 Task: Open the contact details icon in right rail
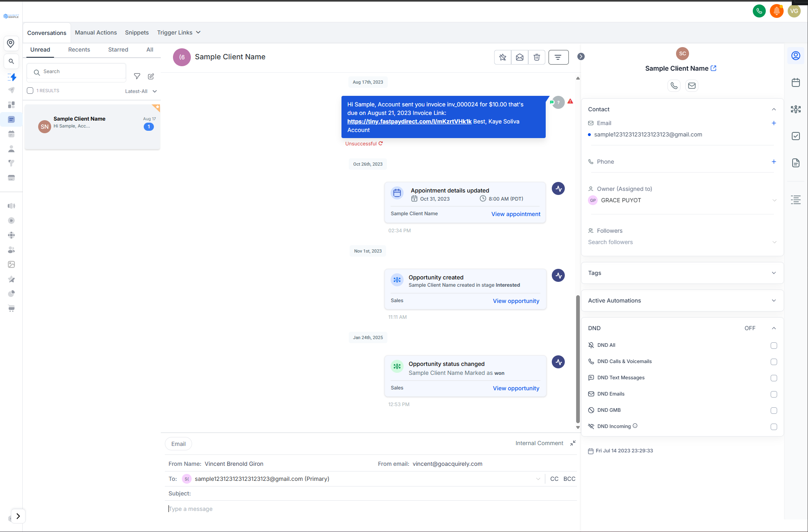[x=796, y=56]
